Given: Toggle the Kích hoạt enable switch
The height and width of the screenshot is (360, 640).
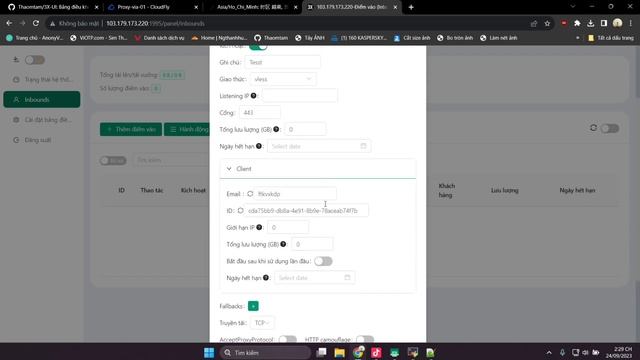Looking at the screenshot, I should (258, 47).
